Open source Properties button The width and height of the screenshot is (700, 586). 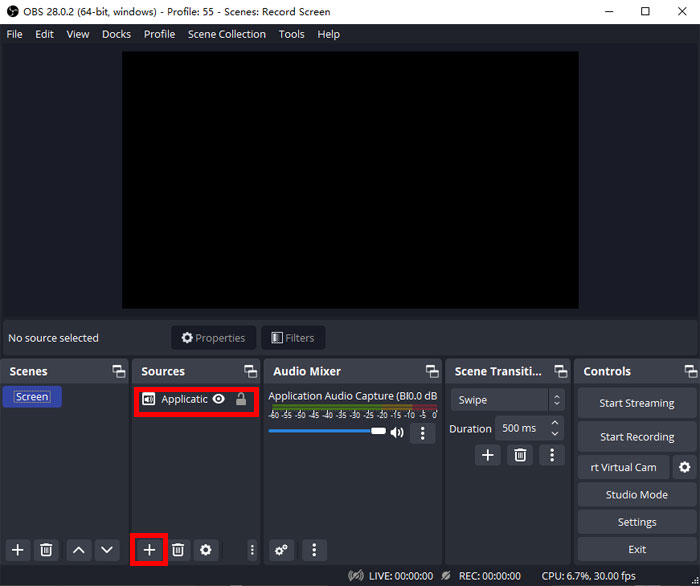(x=213, y=338)
